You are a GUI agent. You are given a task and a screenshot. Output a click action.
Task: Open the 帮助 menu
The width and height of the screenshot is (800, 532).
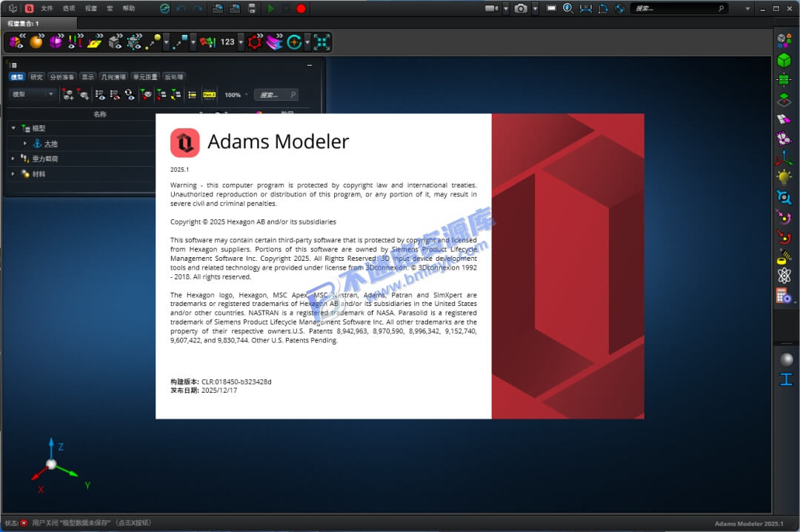[x=129, y=8]
